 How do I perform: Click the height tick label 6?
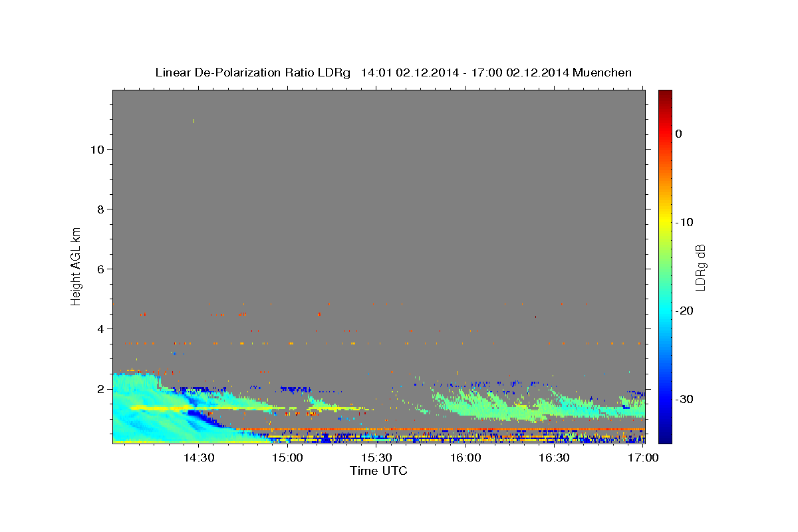click(x=99, y=269)
